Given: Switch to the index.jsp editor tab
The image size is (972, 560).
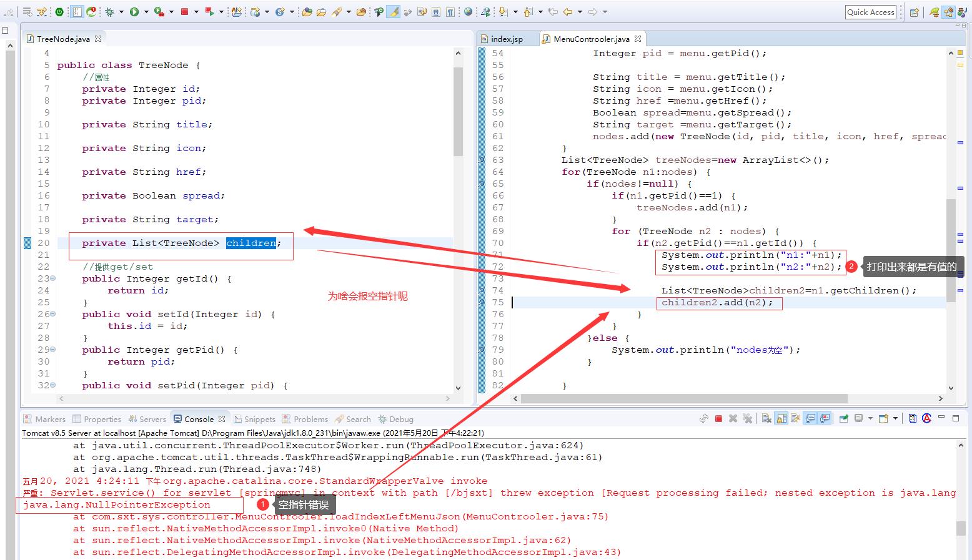Looking at the screenshot, I should (507, 39).
